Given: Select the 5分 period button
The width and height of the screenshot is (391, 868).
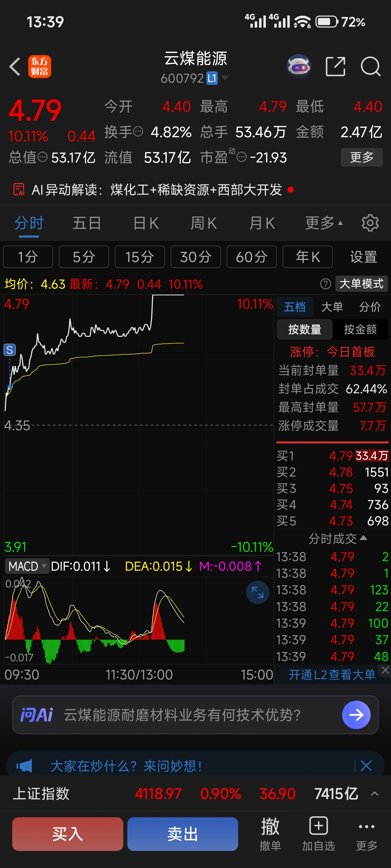Looking at the screenshot, I should pos(84,257).
